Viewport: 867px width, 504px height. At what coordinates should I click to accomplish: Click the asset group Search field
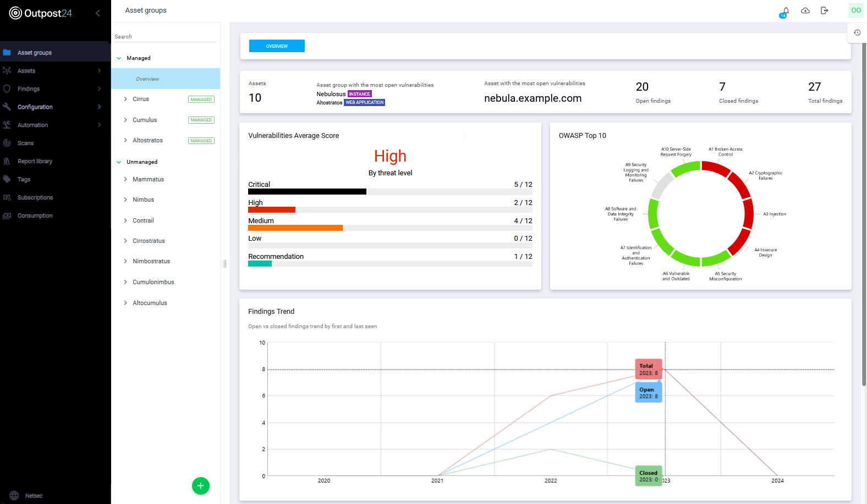point(165,36)
